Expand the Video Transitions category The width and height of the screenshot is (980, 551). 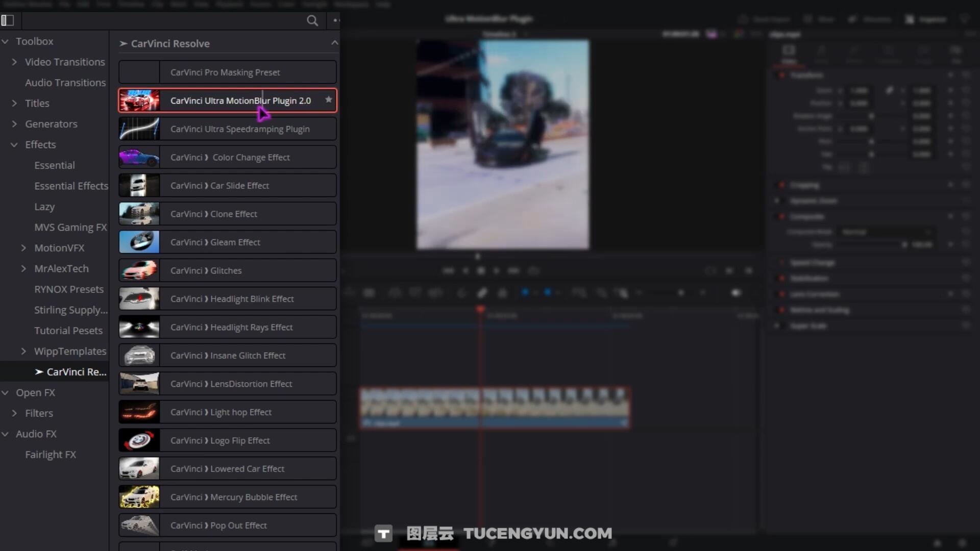[x=14, y=62]
